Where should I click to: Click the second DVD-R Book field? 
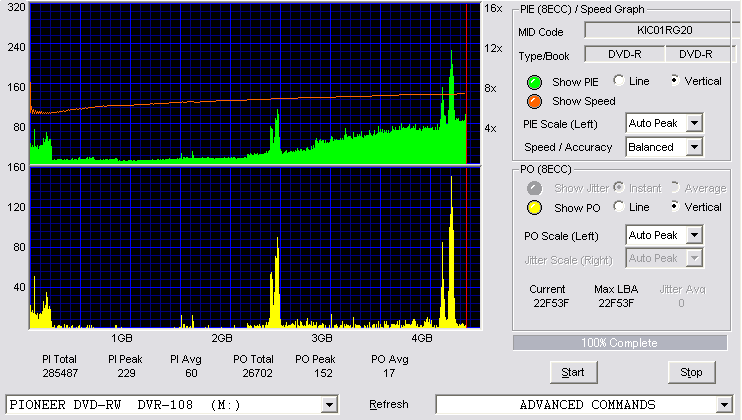[699, 54]
